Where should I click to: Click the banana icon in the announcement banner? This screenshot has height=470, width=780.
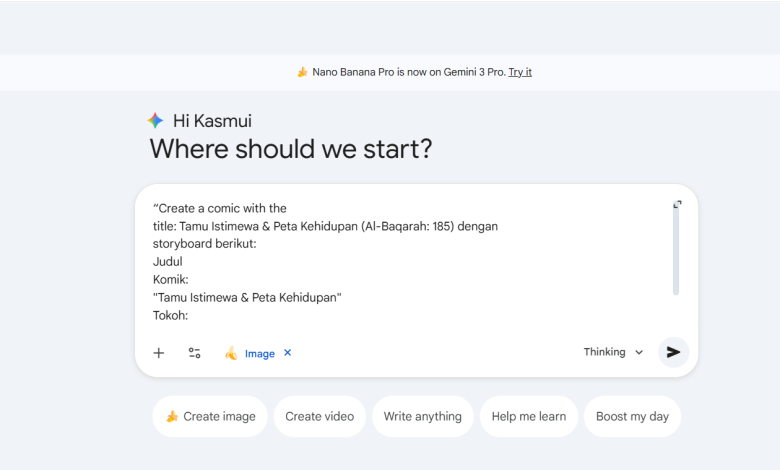302,72
